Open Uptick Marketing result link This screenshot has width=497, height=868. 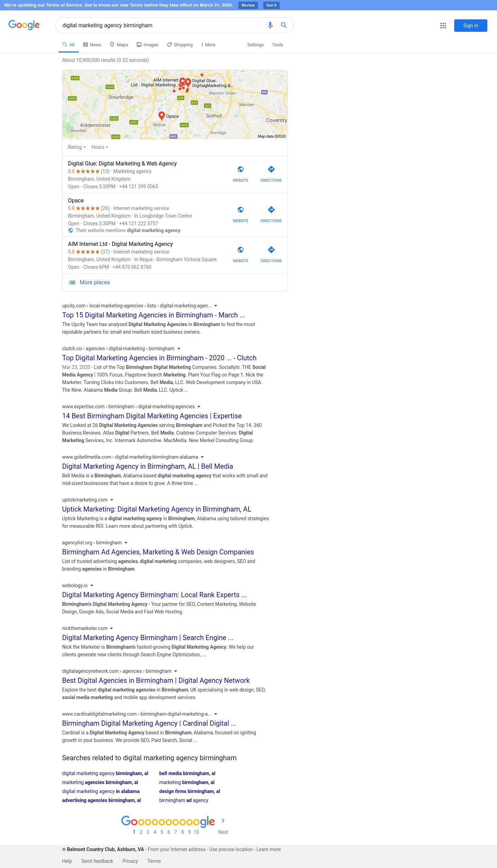157,509
